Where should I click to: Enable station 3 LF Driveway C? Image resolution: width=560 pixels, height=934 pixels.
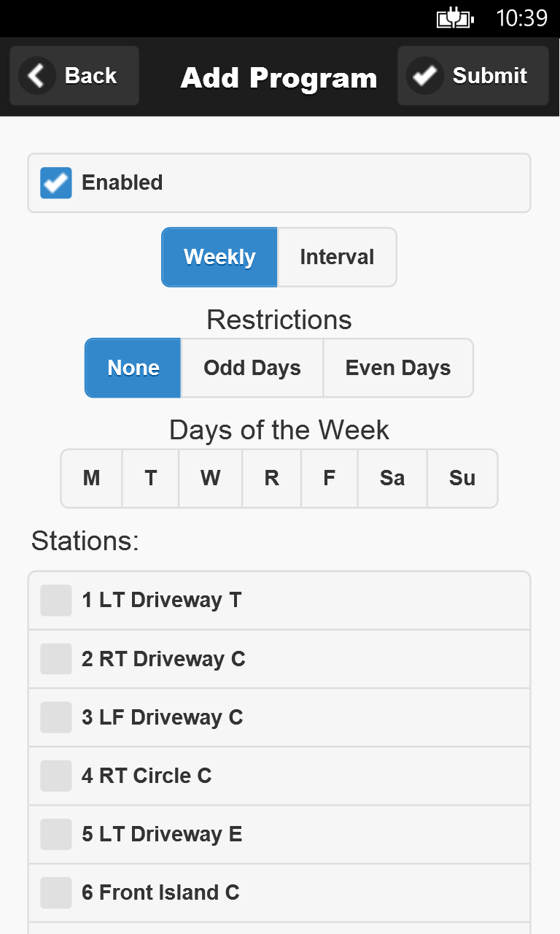[56, 717]
